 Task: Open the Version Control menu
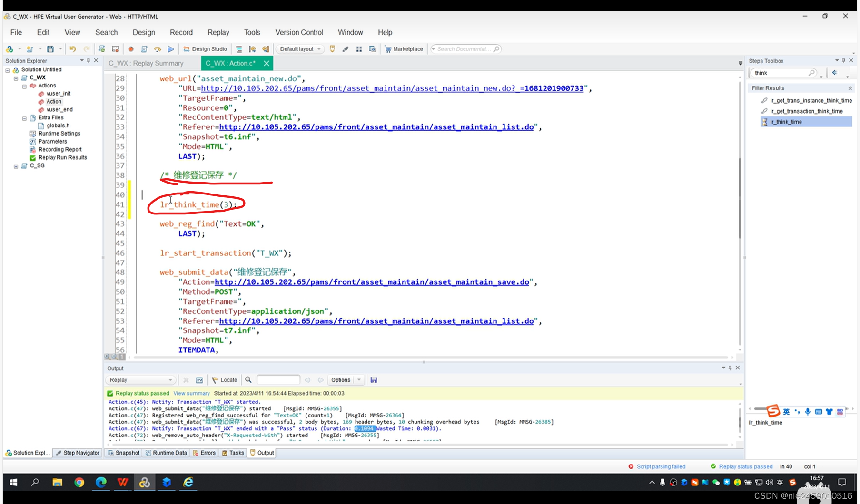299,32
